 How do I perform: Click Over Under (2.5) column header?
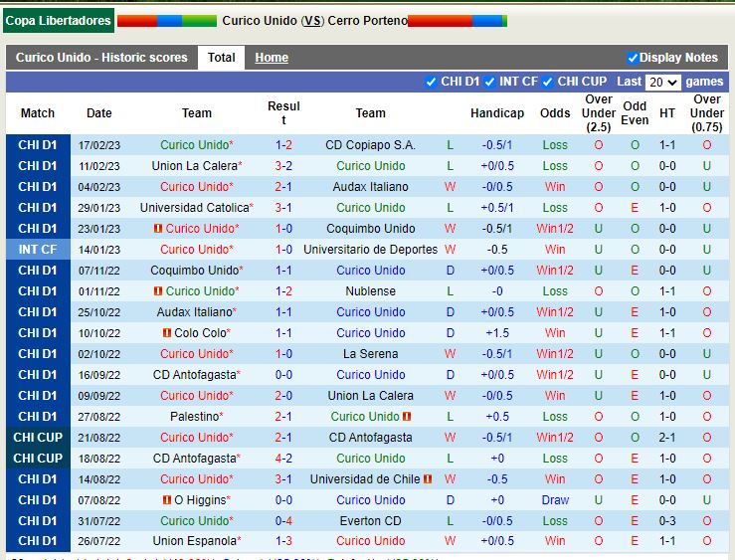pos(599,113)
